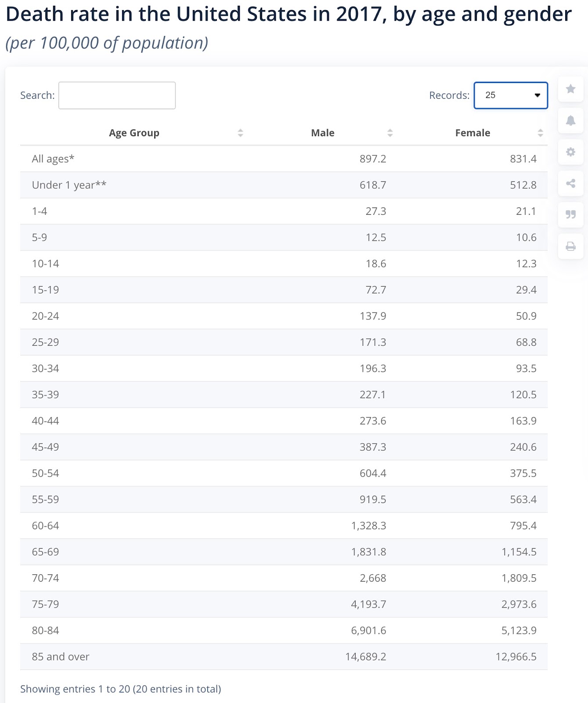This screenshot has width=588, height=703.
Task: Click female value 10.6
Action: 526,237
